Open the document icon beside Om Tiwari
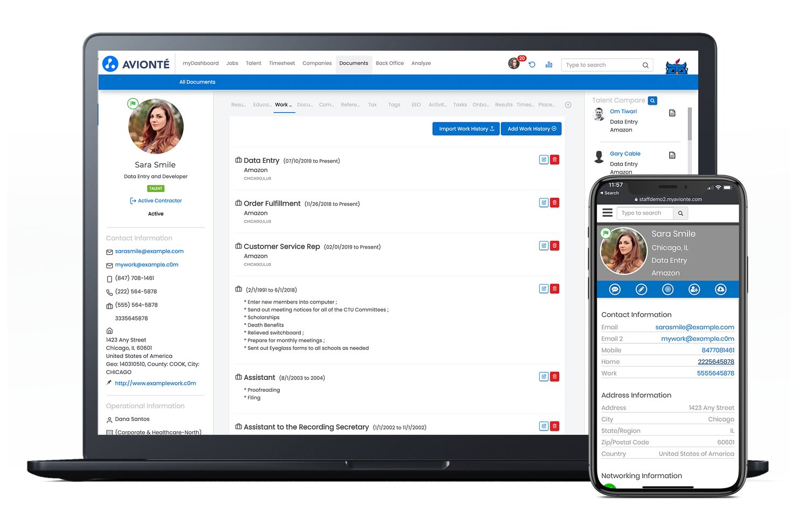798x532 pixels. (x=672, y=113)
